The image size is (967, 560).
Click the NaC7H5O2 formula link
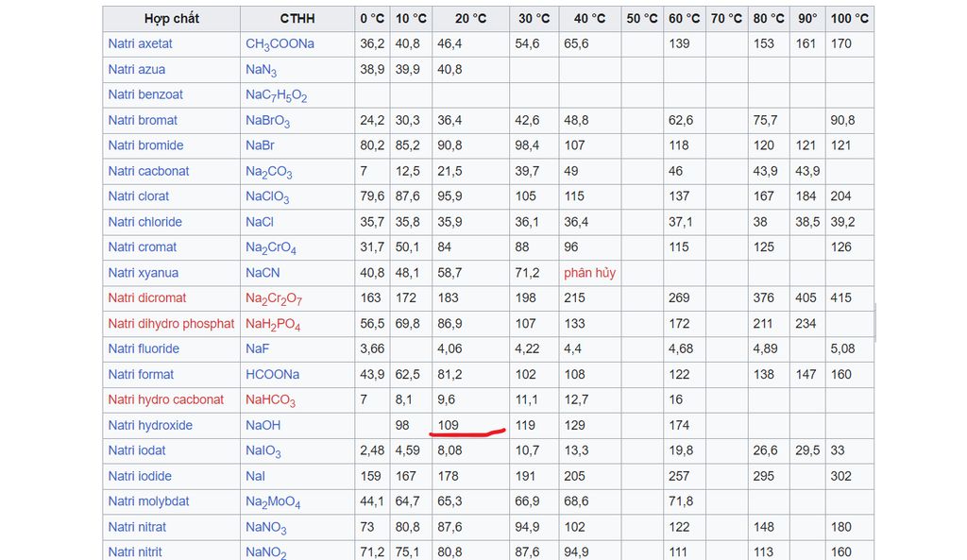tap(276, 95)
